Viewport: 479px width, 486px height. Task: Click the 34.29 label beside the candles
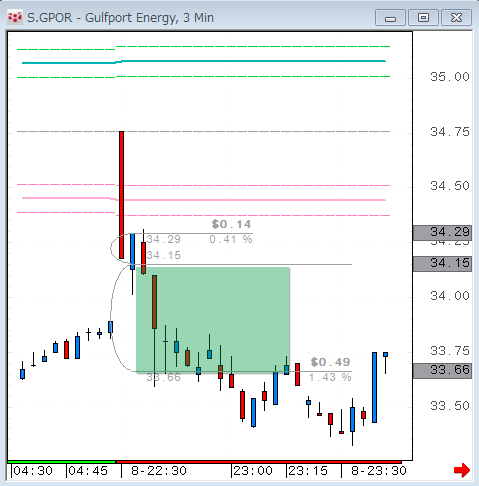tap(164, 239)
